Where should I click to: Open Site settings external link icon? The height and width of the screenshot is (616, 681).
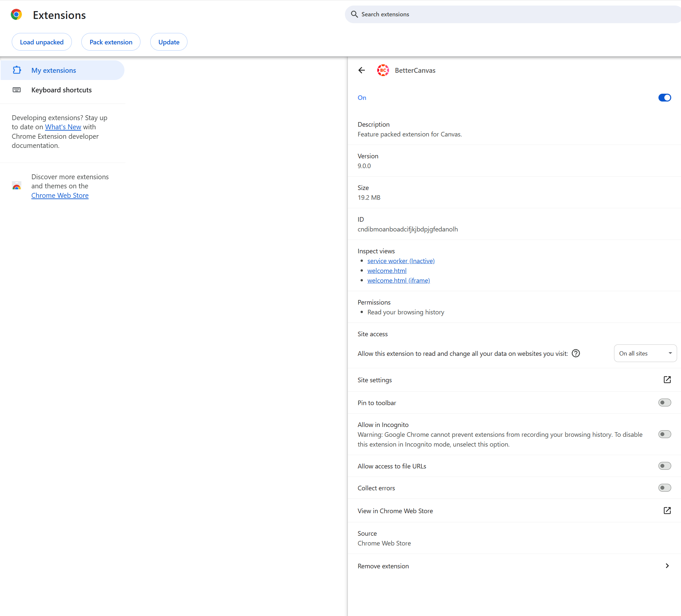click(x=667, y=380)
